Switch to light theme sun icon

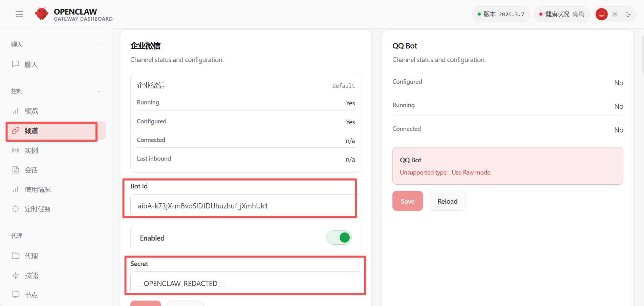point(615,14)
